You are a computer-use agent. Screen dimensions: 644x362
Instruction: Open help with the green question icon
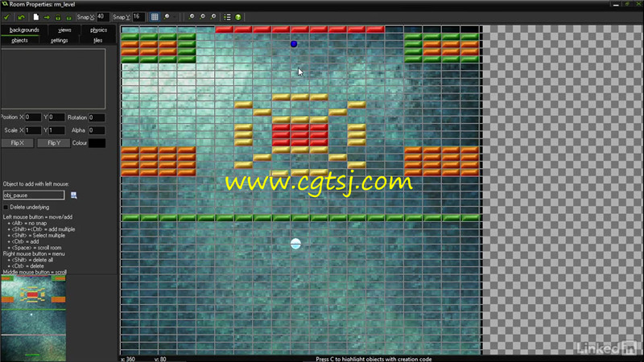point(238,17)
